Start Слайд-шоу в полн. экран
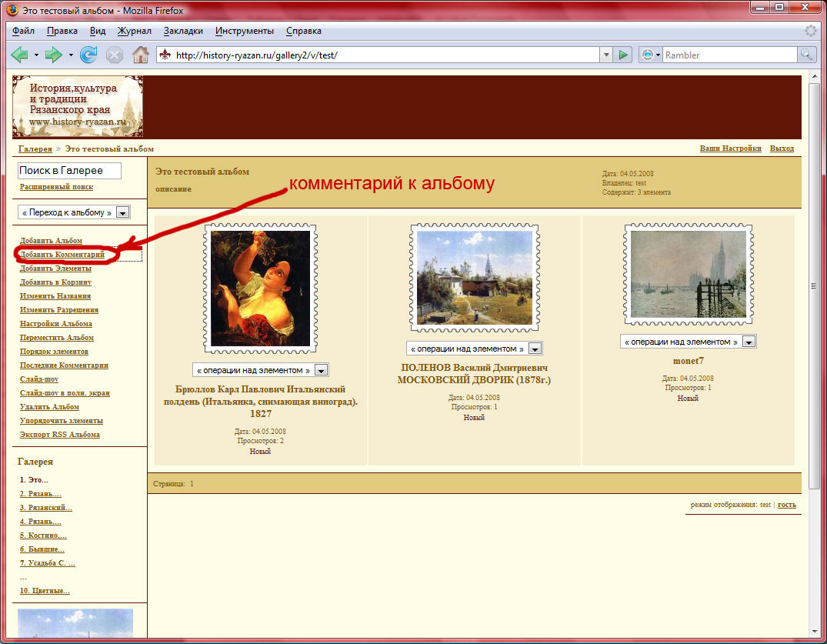Viewport: 827px width, 644px height. point(65,392)
